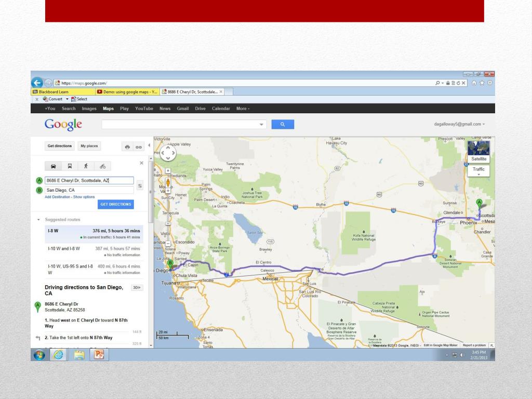Open Images in Google bar
This screenshot has width=532, height=399.
coord(89,109)
